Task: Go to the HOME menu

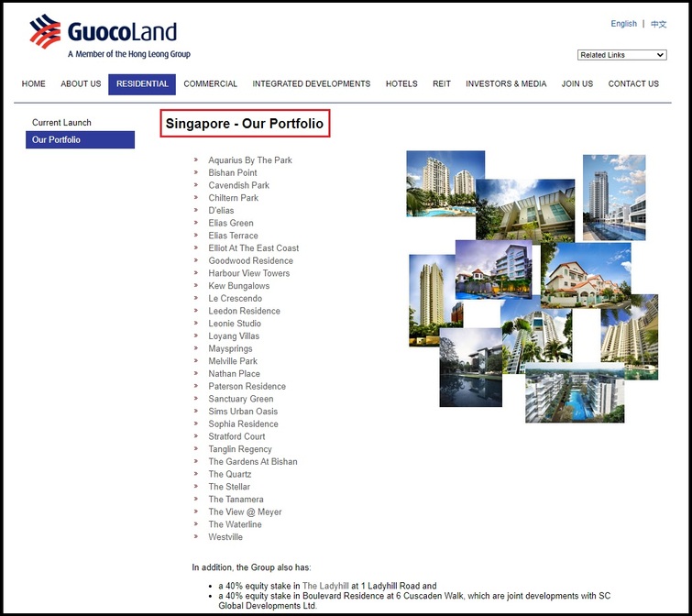Action: pos(34,84)
